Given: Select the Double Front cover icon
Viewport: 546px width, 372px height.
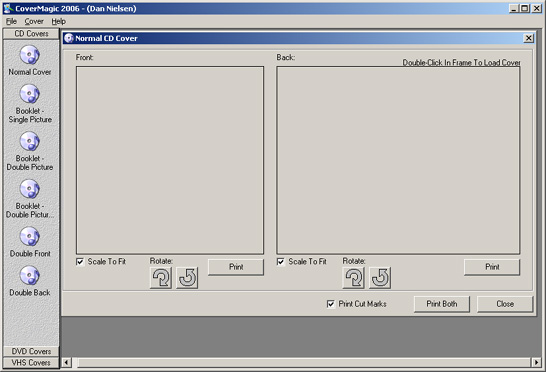Looking at the screenshot, I should (30, 237).
